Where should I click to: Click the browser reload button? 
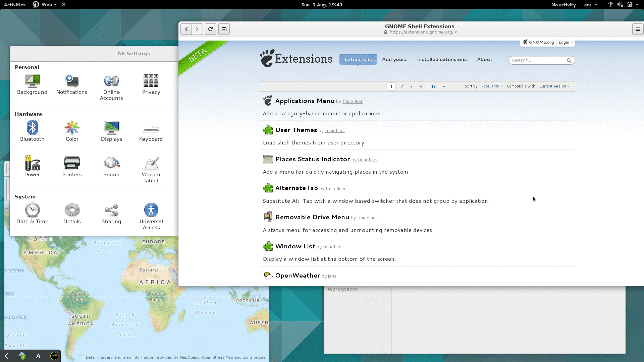pos(210,29)
